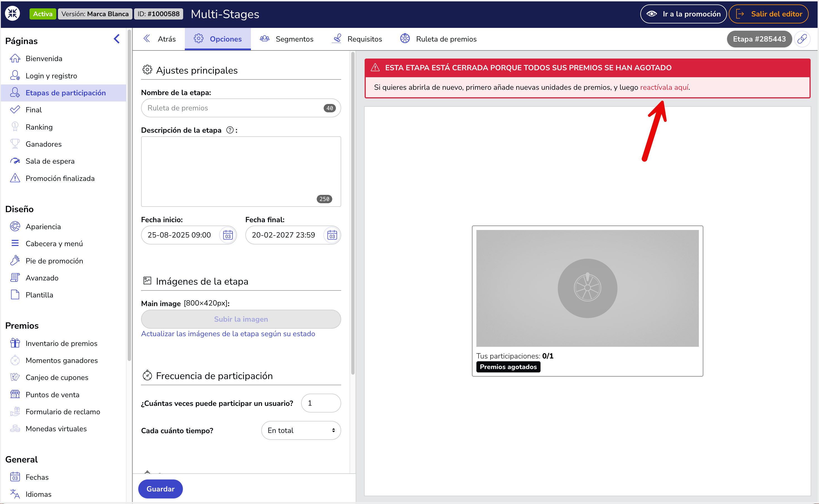
Task: Switch to the Requisitos tab
Action: click(x=357, y=39)
